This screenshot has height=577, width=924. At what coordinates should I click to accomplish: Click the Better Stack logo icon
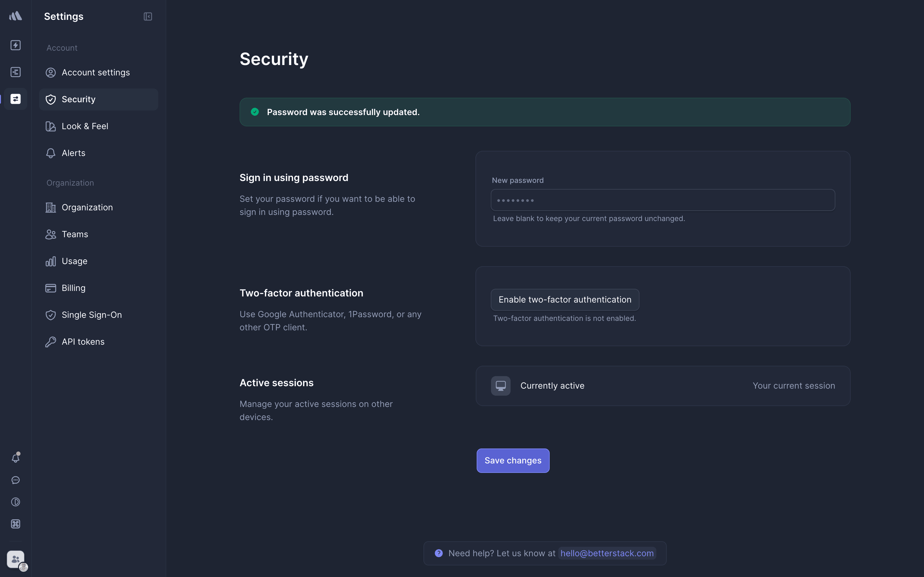16,16
